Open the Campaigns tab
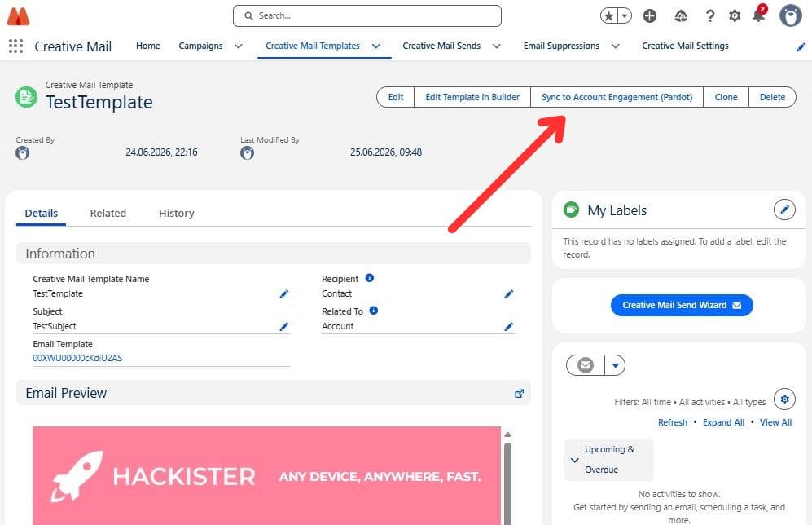Viewport: 812px width, 525px height. pos(200,46)
